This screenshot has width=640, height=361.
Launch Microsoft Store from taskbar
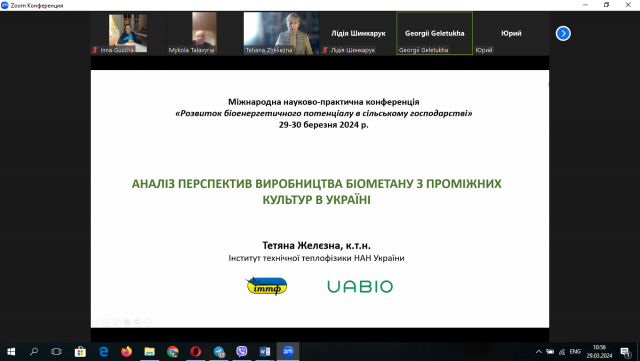80,352
